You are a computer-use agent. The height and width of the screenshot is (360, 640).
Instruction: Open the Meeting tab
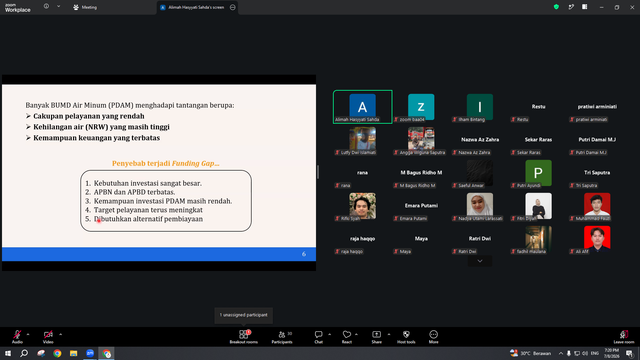85,7
